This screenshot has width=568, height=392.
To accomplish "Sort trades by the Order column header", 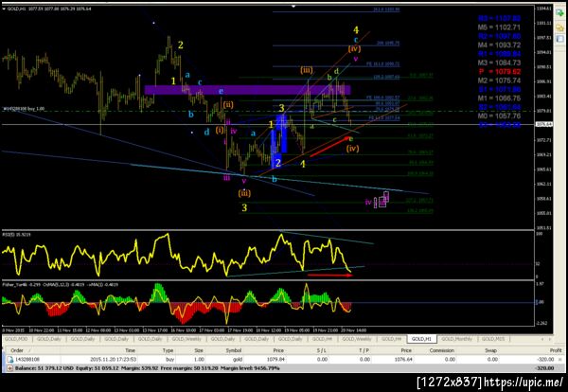I will 17,350.
